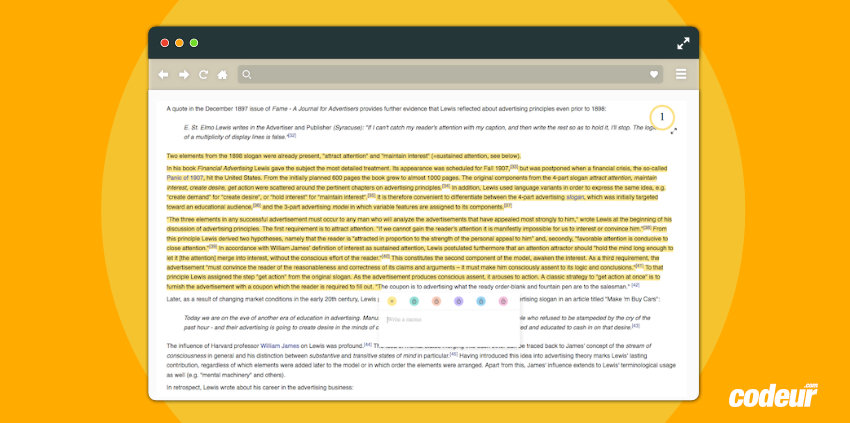Open the highlight counter badge showing 1
This screenshot has width=850, height=423.
661,116
